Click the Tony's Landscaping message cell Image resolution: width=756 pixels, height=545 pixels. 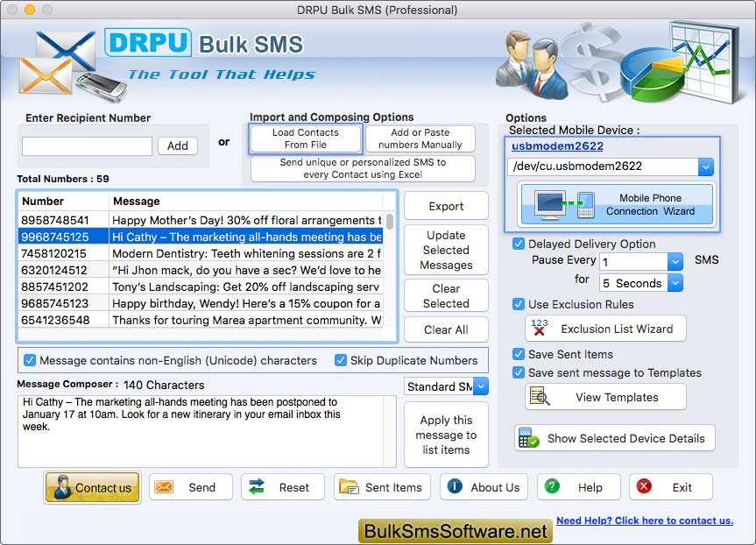pos(246,287)
